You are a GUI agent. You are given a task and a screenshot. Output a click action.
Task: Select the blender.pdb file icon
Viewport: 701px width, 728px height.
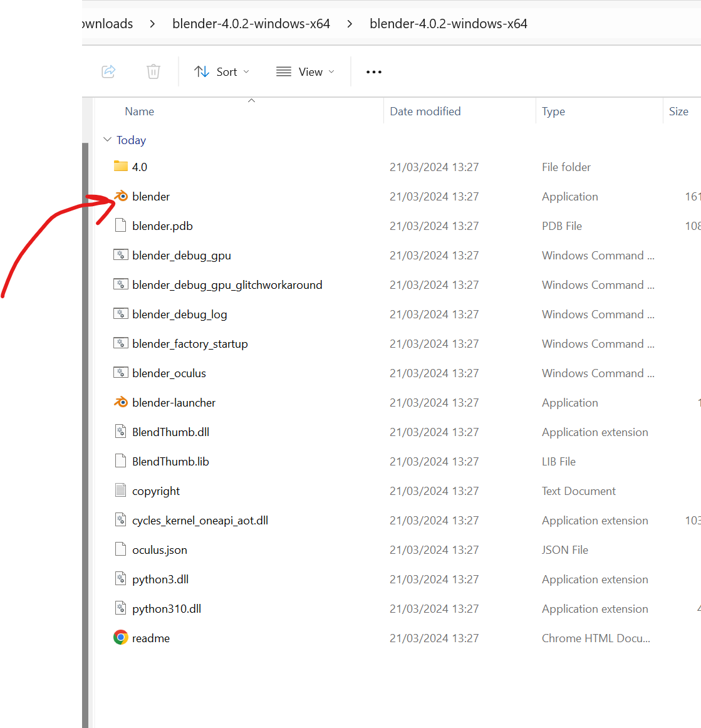pos(121,225)
